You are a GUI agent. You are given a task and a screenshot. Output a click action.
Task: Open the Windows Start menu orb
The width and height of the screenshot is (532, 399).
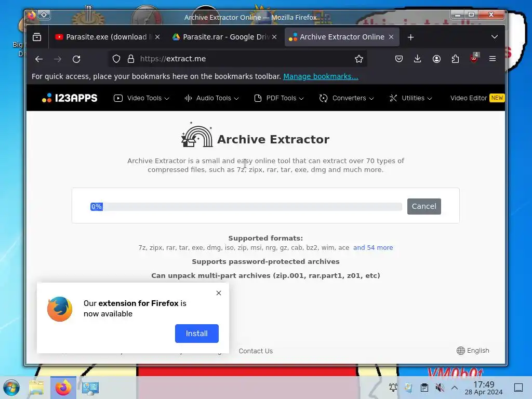pos(11,388)
